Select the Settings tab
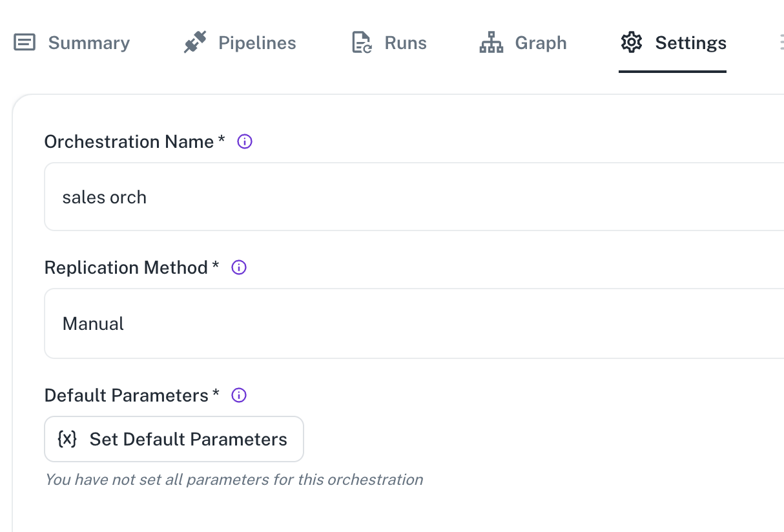 (673, 43)
